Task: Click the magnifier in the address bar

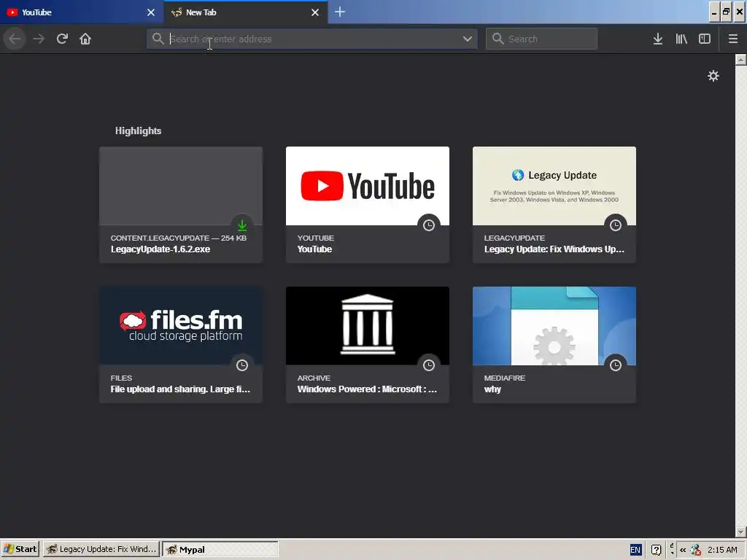Action: (x=158, y=39)
